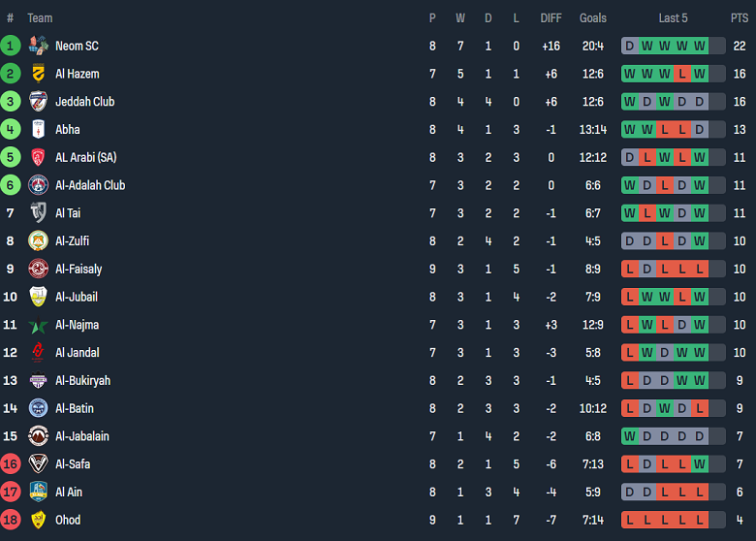Click the DIFF column header
Screen dimensions: 756x541
(x=551, y=18)
